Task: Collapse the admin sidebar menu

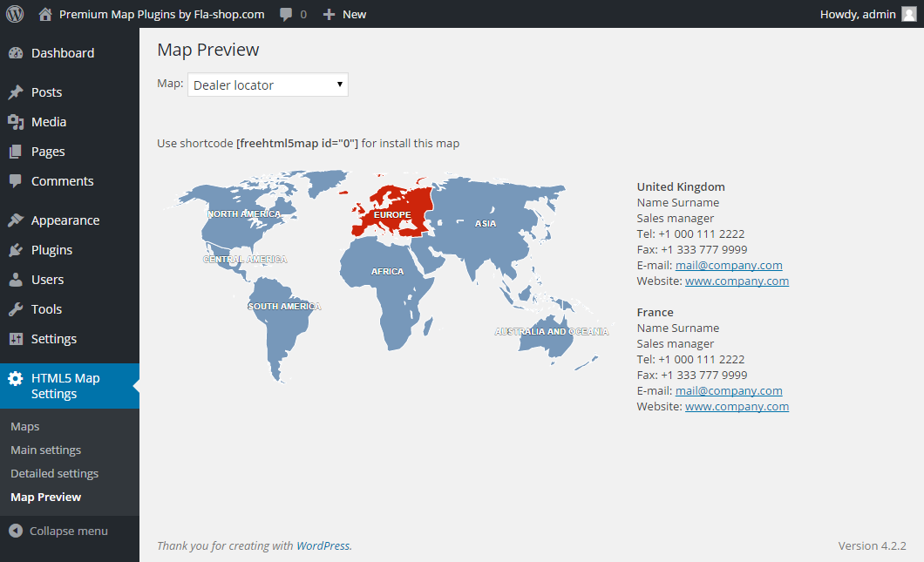Action: pos(59,531)
